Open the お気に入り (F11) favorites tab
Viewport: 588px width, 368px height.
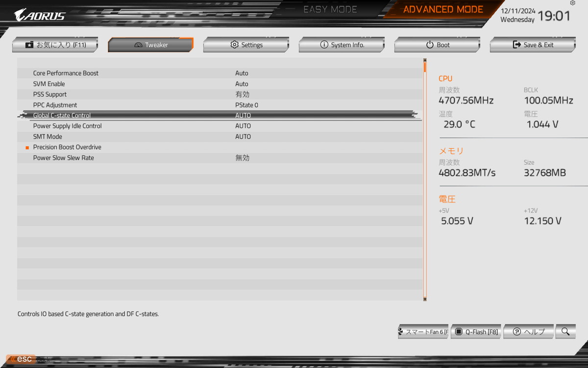click(x=55, y=45)
